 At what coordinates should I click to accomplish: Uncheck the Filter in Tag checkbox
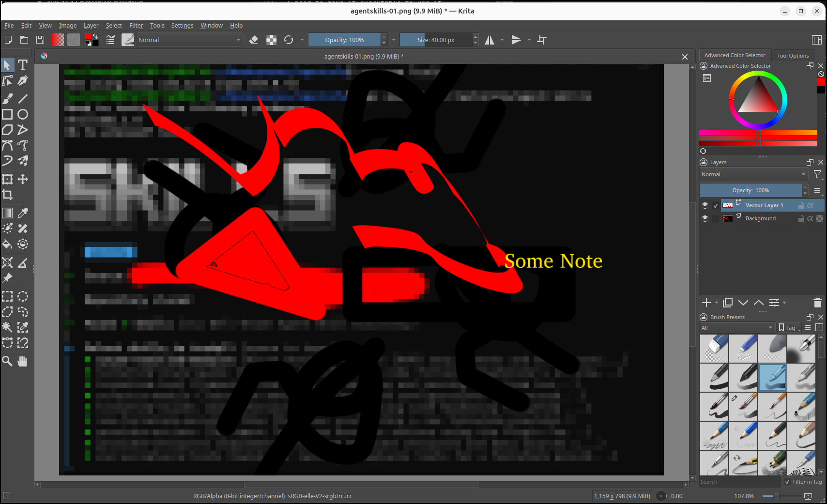click(787, 482)
